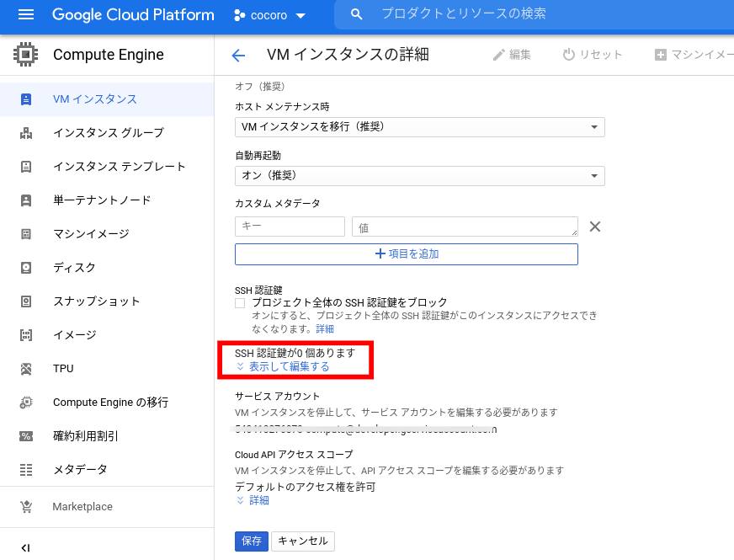Open インスタンス テンプレート in sidebar

[x=107, y=167]
